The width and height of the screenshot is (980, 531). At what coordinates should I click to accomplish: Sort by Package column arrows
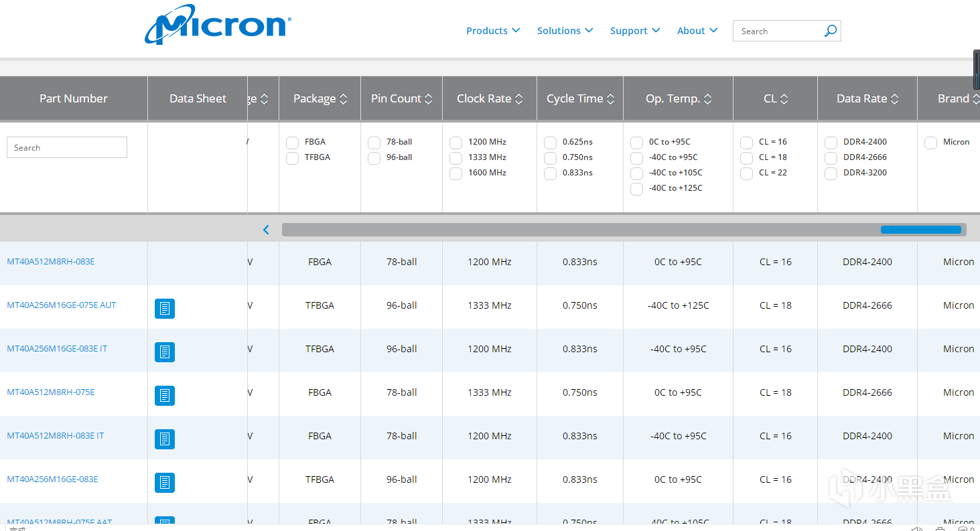pos(344,99)
